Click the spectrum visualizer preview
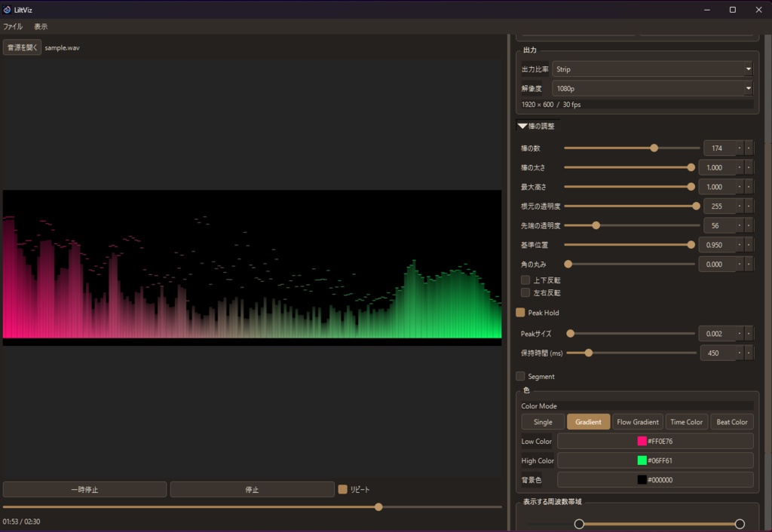Viewport: 772px width, 532px height. [x=252, y=268]
